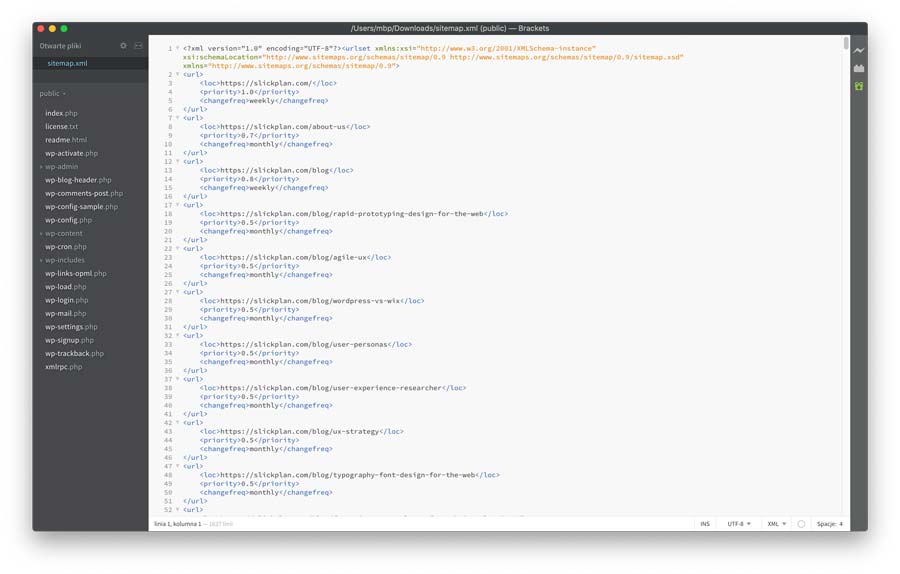Open working files gear settings icon

point(123,45)
